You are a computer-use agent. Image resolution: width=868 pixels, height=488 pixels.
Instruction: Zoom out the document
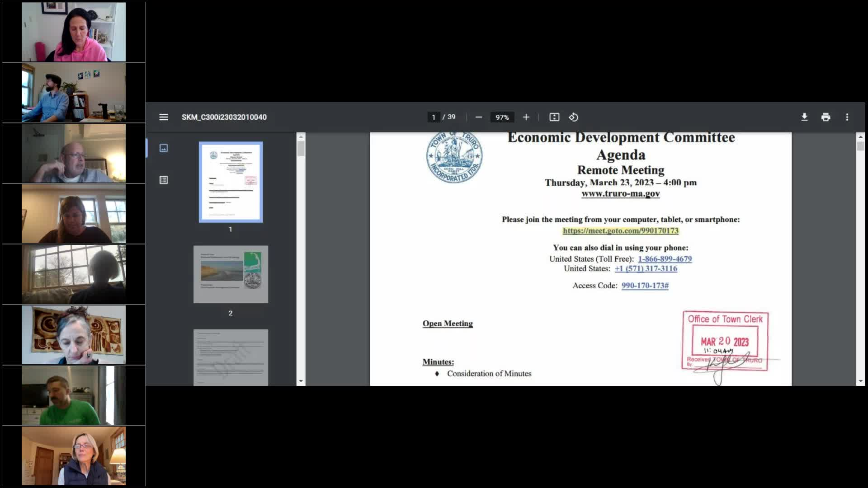tap(479, 117)
